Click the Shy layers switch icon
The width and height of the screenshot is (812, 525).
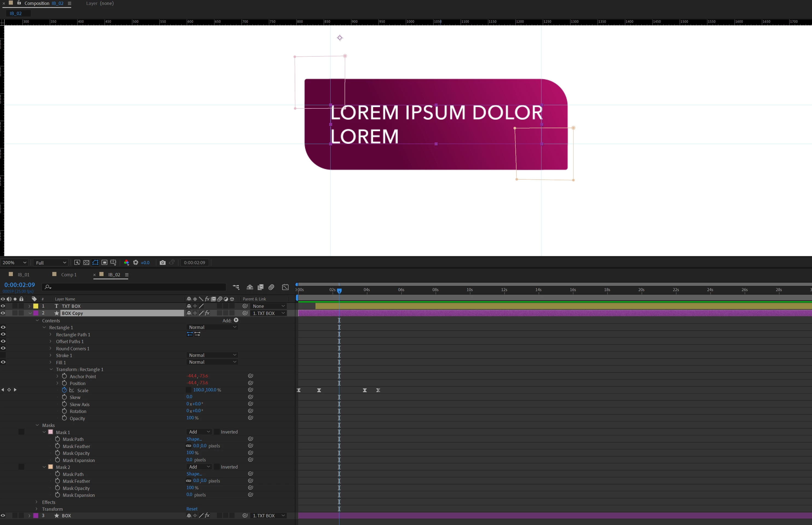pyautogui.click(x=249, y=287)
